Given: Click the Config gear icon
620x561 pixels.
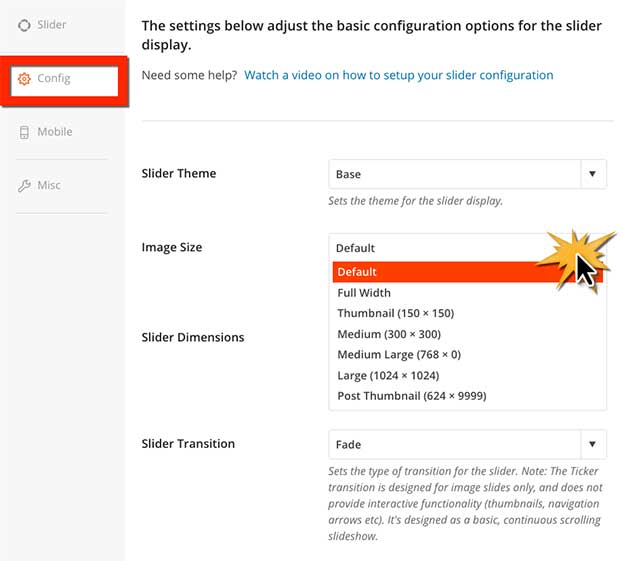Looking at the screenshot, I should pos(25,79).
